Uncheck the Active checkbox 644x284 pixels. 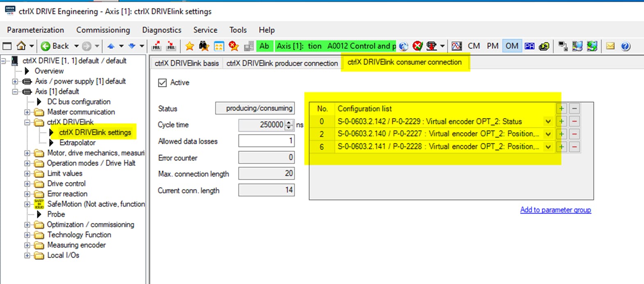tap(163, 83)
